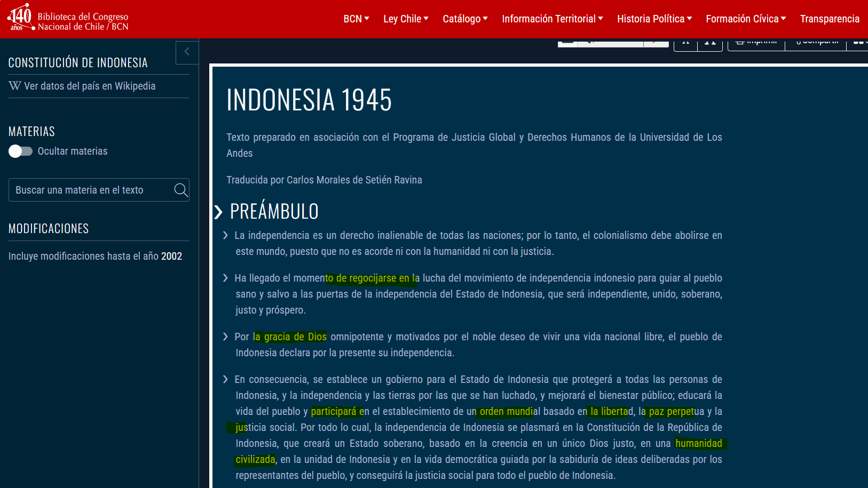The width and height of the screenshot is (868, 488).
Task: Click highlighted phrase 'la gracia de Dios'
Action: [x=290, y=337]
